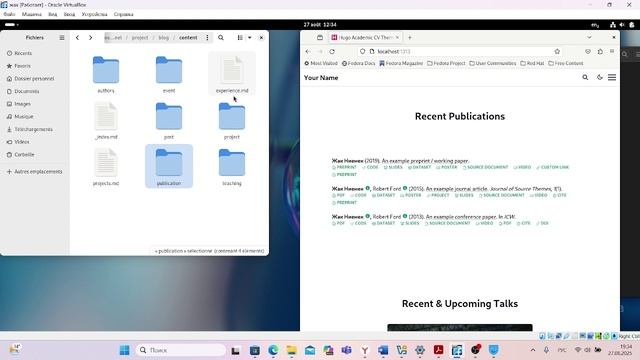Click DOI under conference paper
This screenshot has height=360, width=640.
pos(542,223)
